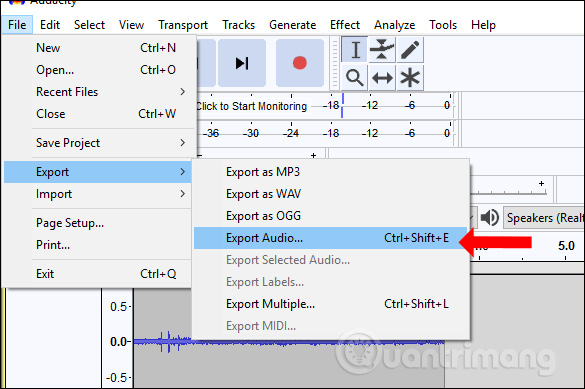585x389 pixels.
Task: Select Export Multiple... menu item
Action: point(331,304)
